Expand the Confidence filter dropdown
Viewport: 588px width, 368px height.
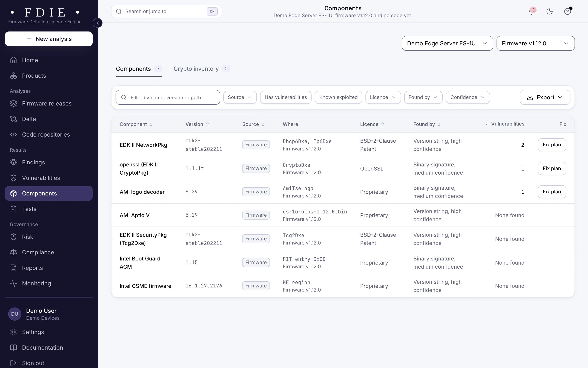468,97
